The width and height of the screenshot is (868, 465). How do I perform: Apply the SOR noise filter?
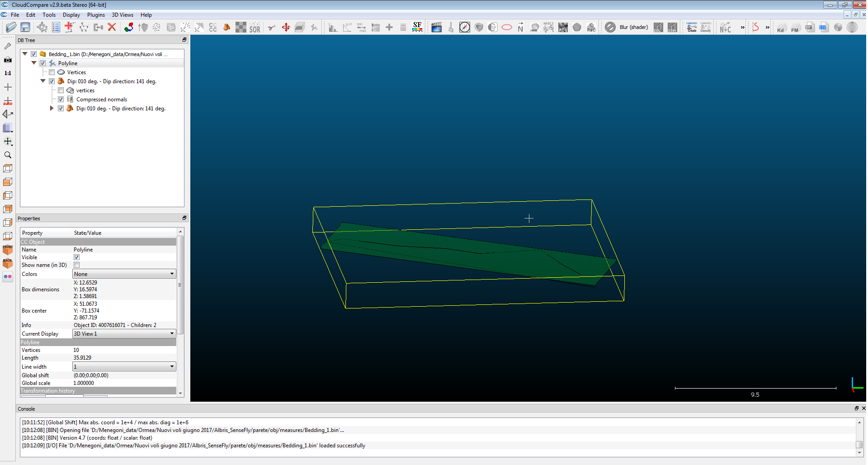pos(255,27)
